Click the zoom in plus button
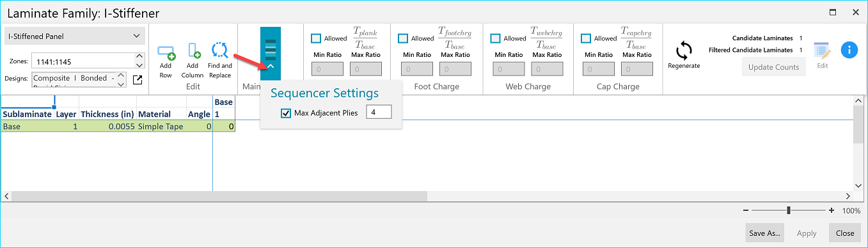This screenshot has width=868, height=248. 832,210
